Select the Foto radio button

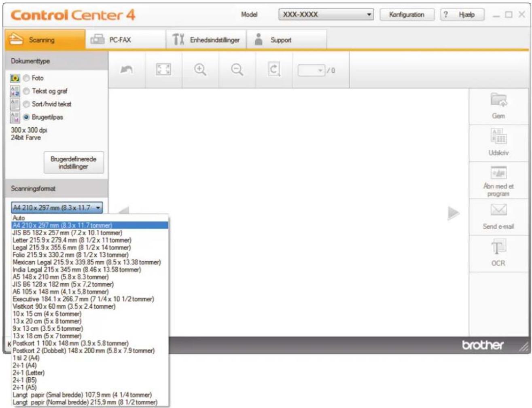click(x=26, y=78)
